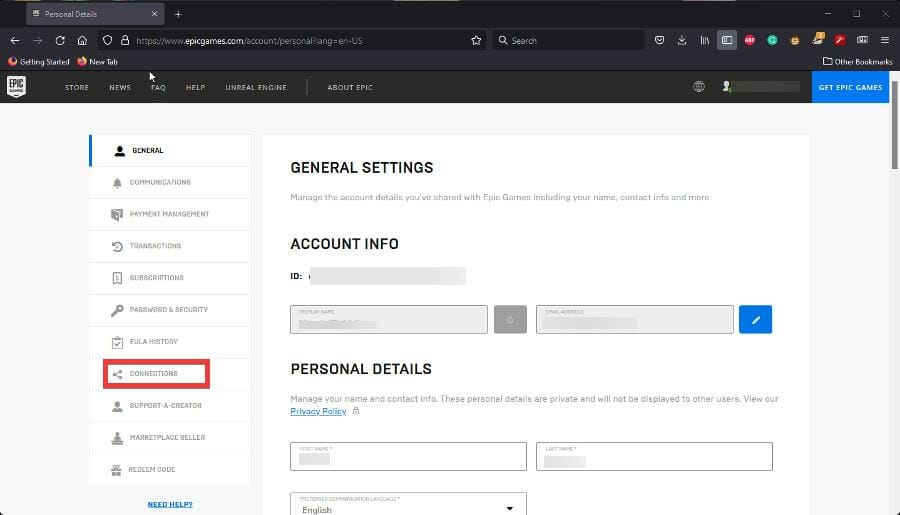900x515 pixels.
Task: Open the Firefox hamburger application menu
Action: [884, 40]
